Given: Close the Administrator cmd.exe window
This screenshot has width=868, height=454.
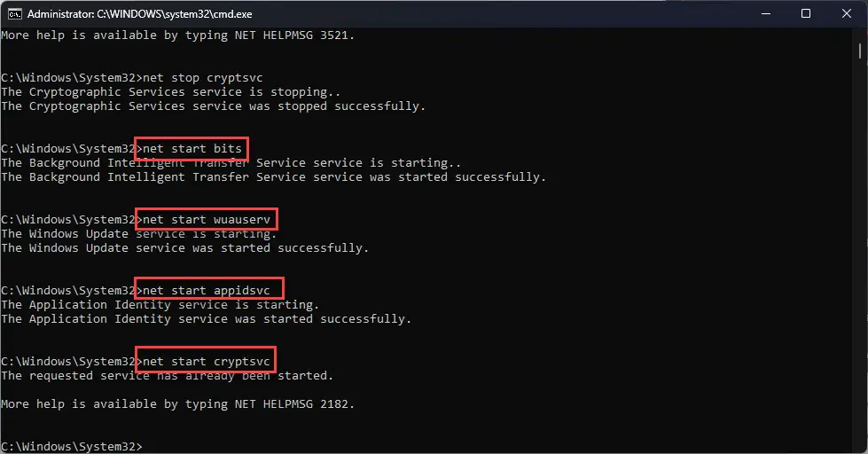Looking at the screenshot, I should pos(846,13).
